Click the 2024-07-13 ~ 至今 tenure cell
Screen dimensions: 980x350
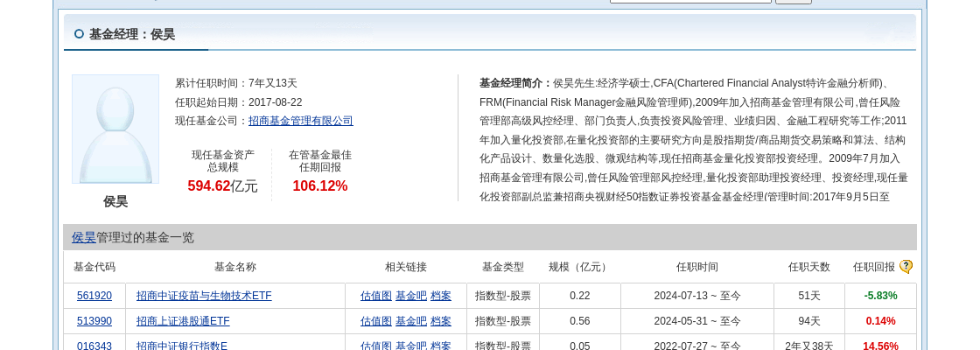click(696, 296)
